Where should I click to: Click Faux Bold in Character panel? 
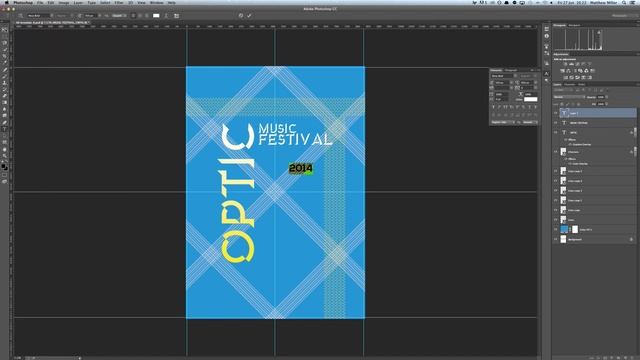(493, 107)
